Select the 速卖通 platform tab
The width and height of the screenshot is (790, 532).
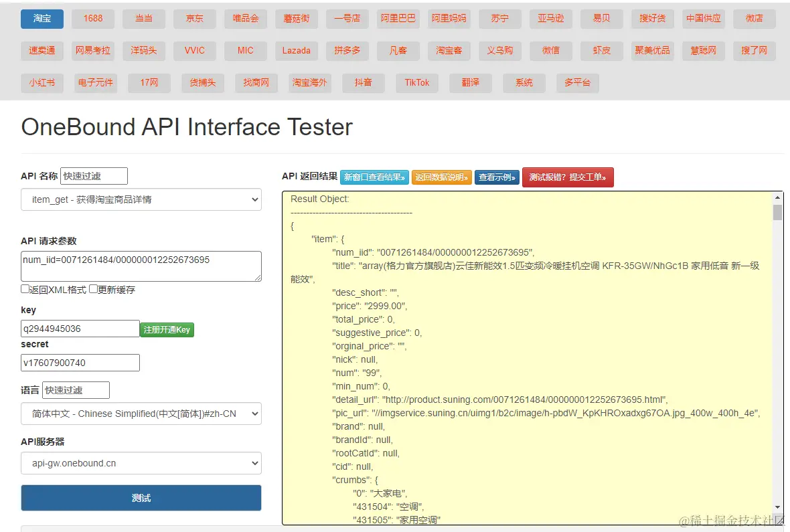click(42, 51)
